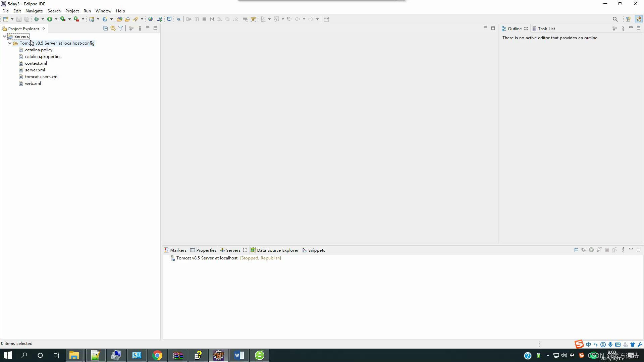Viewport: 644px width, 362px height.
Task: Open the Navigate menu
Action: click(34, 11)
